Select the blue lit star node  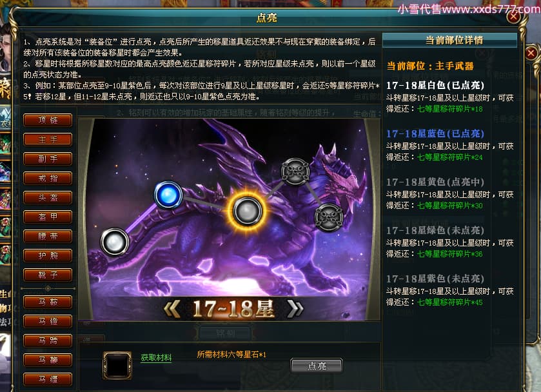click(x=168, y=195)
